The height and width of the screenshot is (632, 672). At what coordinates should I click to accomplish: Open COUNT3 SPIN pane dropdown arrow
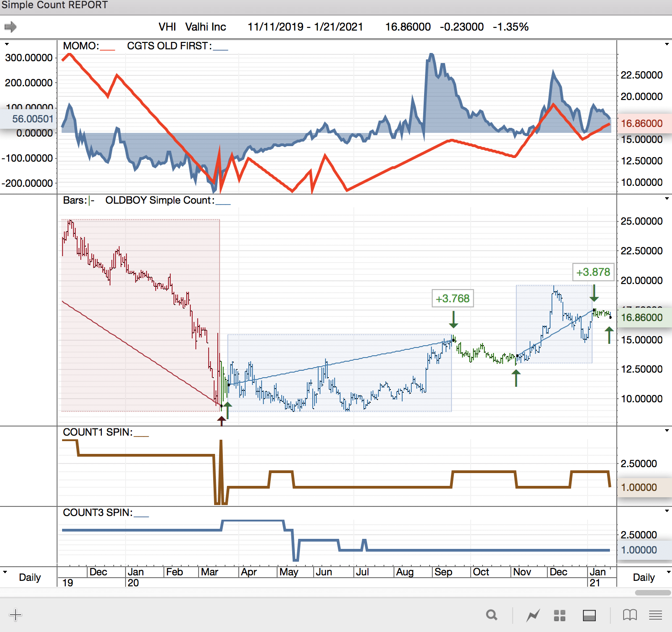click(667, 511)
